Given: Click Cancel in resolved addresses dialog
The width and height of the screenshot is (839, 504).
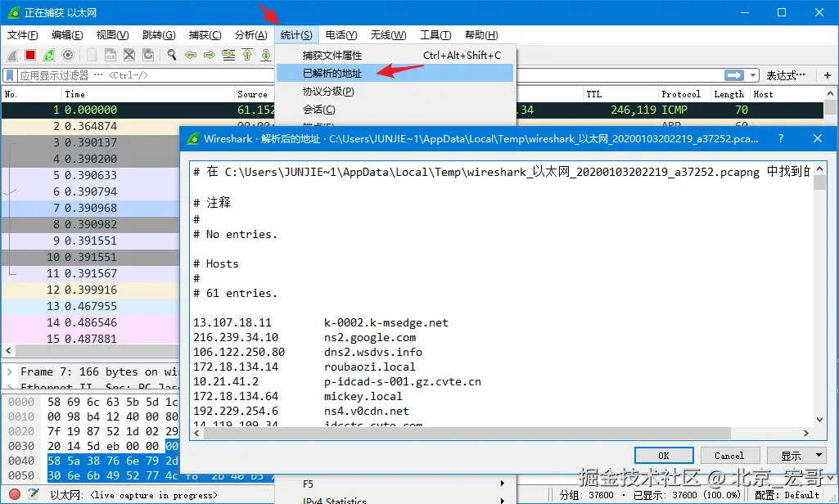Looking at the screenshot, I should 730,456.
